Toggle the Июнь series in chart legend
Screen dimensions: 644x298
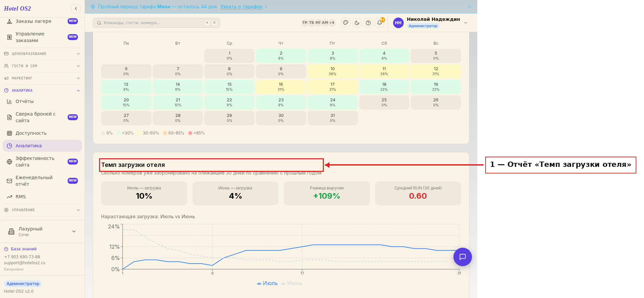(x=292, y=283)
